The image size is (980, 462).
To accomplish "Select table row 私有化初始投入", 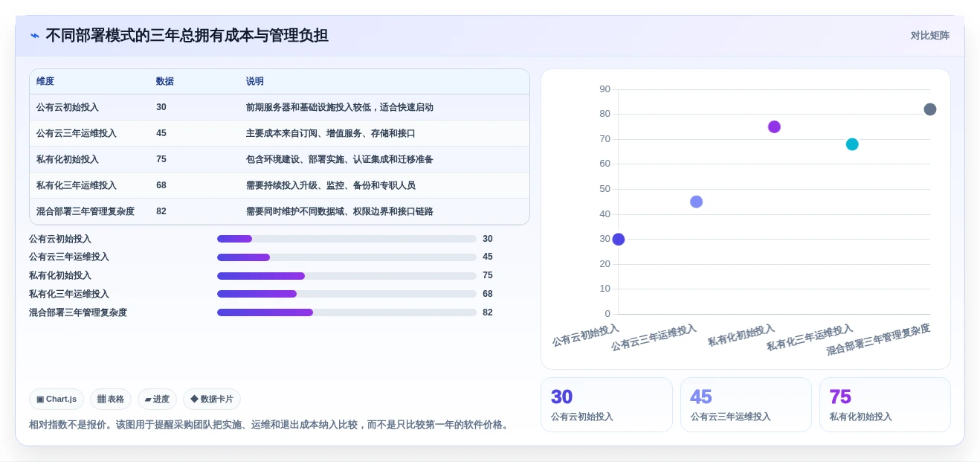I will pyautogui.click(x=280, y=159).
